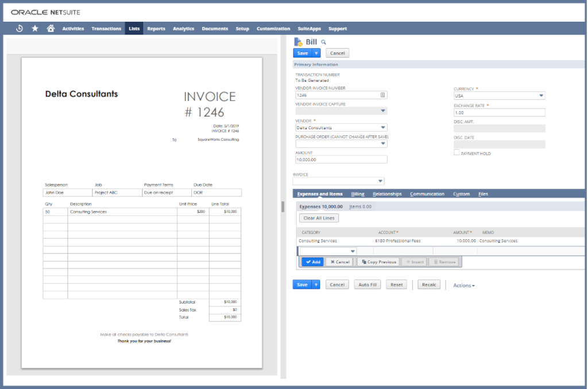This screenshot has width=588, height=389.
Task: Switch to the Relationships tab
Action: [387, 194]
